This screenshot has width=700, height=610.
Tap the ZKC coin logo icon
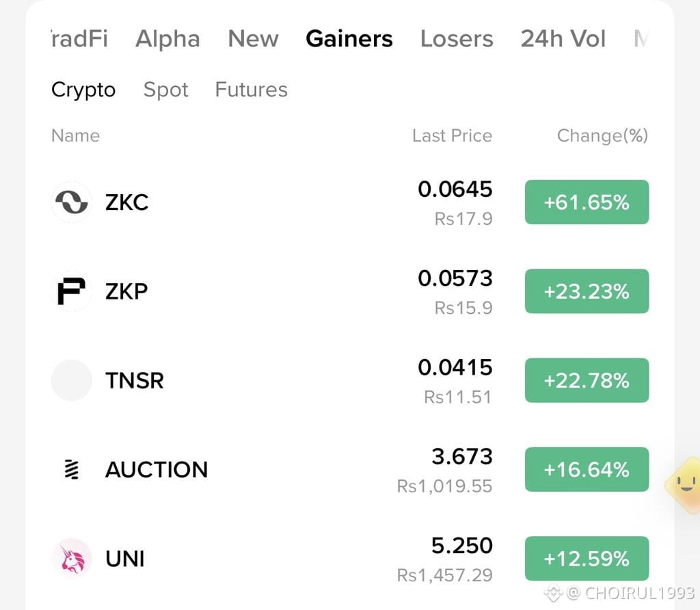pos(71,202)
